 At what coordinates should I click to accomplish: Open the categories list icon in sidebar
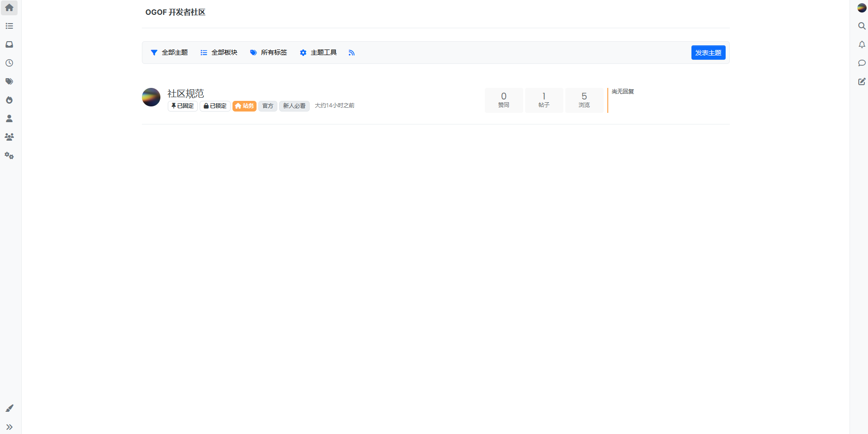(9, 26)
